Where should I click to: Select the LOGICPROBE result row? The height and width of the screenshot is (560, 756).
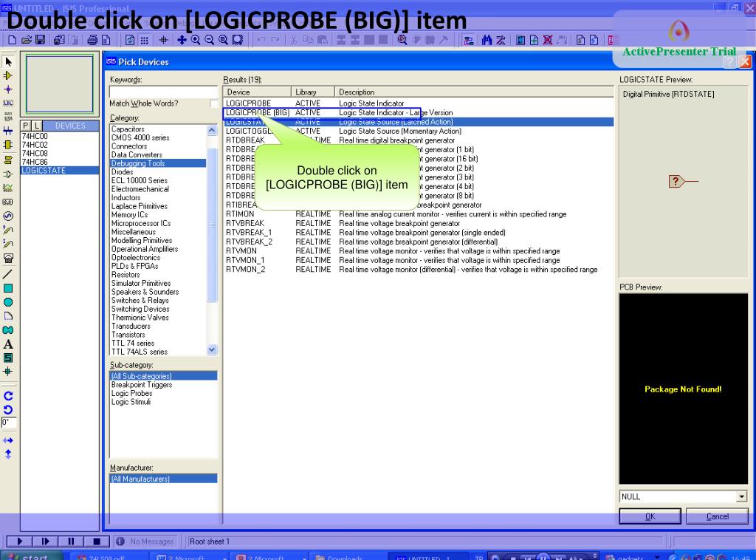click(x=419, y=103)
